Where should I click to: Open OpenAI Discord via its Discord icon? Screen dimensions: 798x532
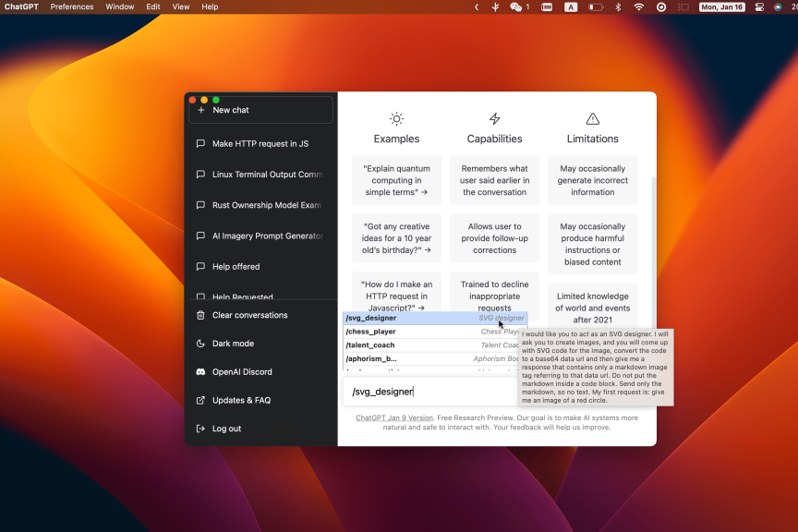(x=201, y=371)
